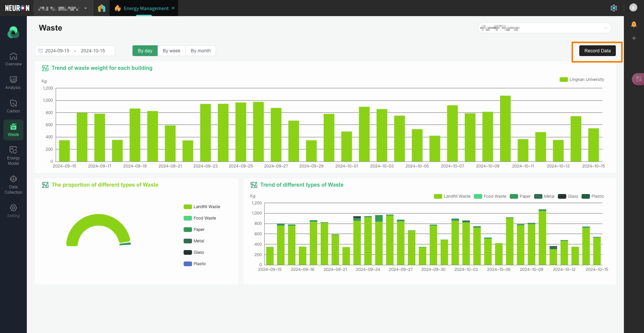644x333 pixels.
Task: Open the Carbon sidebar page
Action: click(13, 106)
